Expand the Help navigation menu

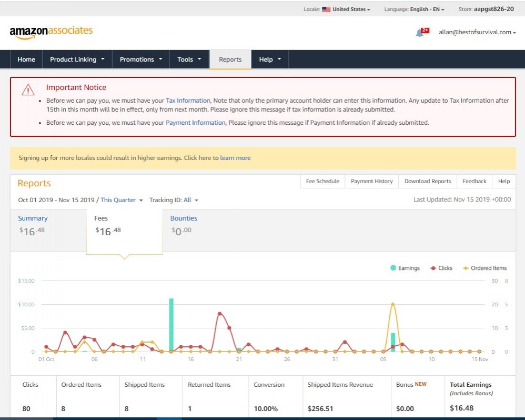click(x=270, y=59)
